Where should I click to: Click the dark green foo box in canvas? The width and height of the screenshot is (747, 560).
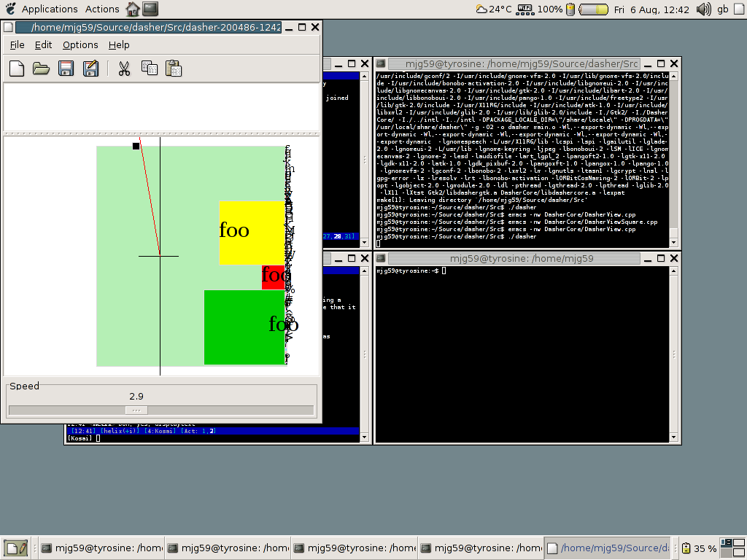244,327
